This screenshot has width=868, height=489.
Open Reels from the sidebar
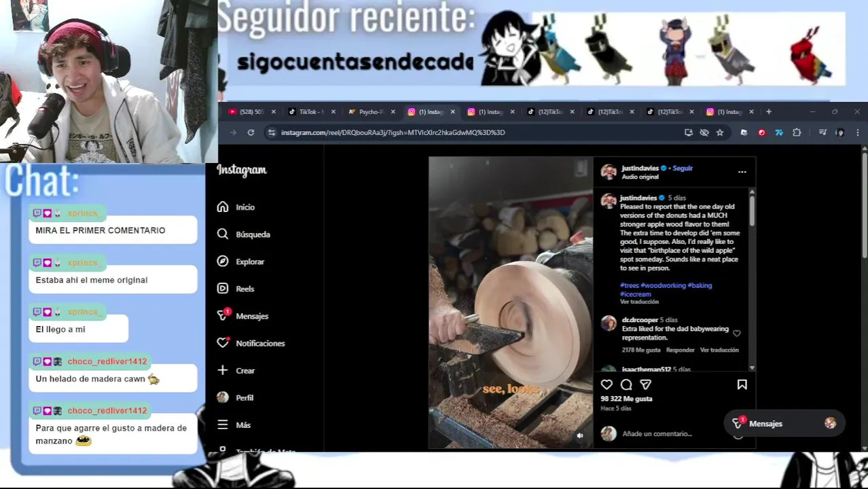236,289
